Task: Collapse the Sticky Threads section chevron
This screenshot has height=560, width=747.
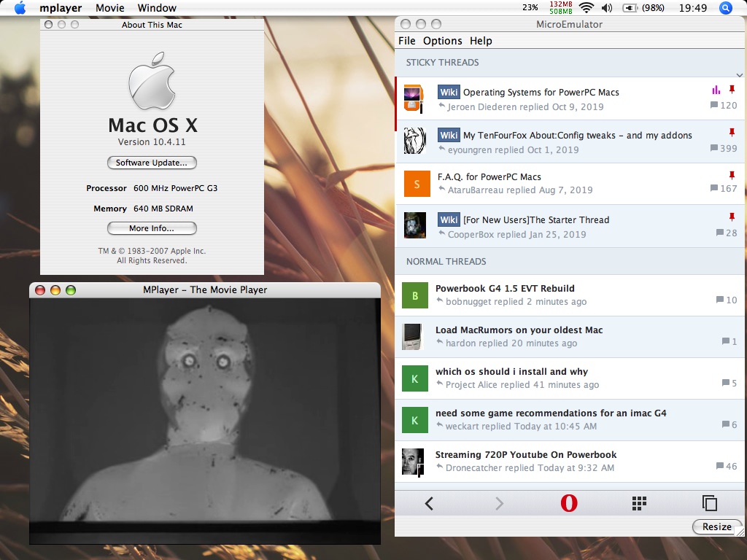Action: pos(739,75)
